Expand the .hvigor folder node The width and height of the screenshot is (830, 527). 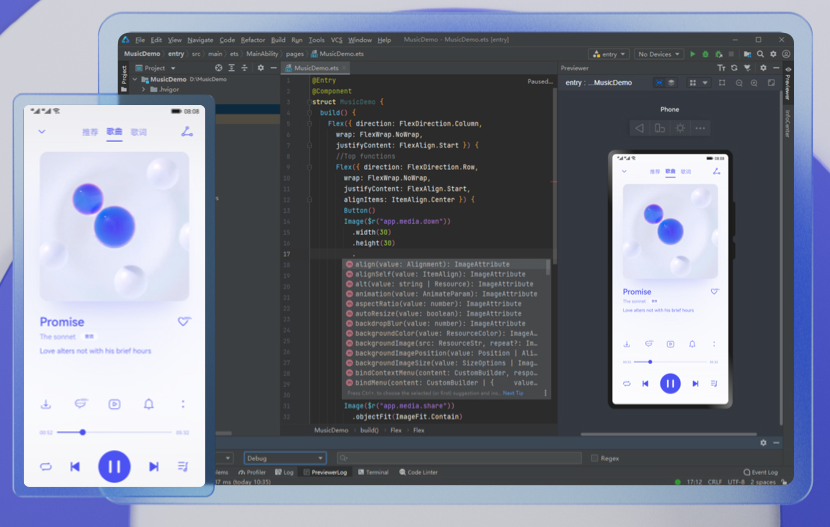(x=143, y=89)
